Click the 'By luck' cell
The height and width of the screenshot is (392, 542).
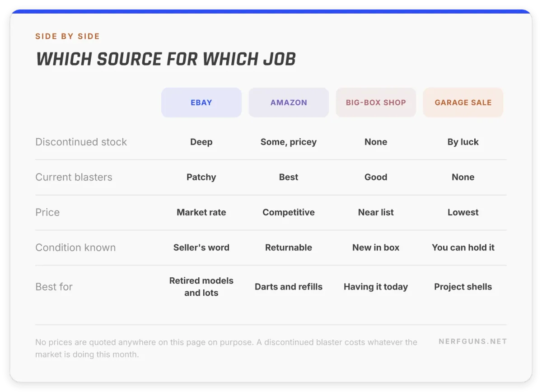463,142
